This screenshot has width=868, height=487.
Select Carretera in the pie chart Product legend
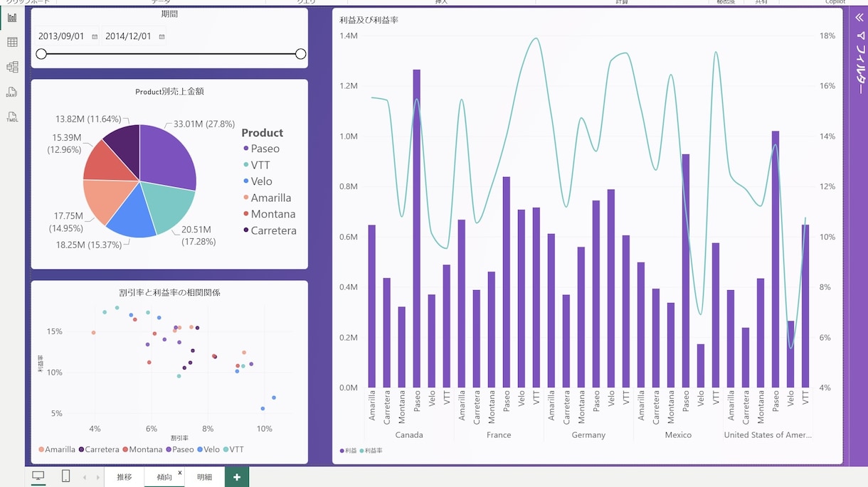[x=270, y=230]
